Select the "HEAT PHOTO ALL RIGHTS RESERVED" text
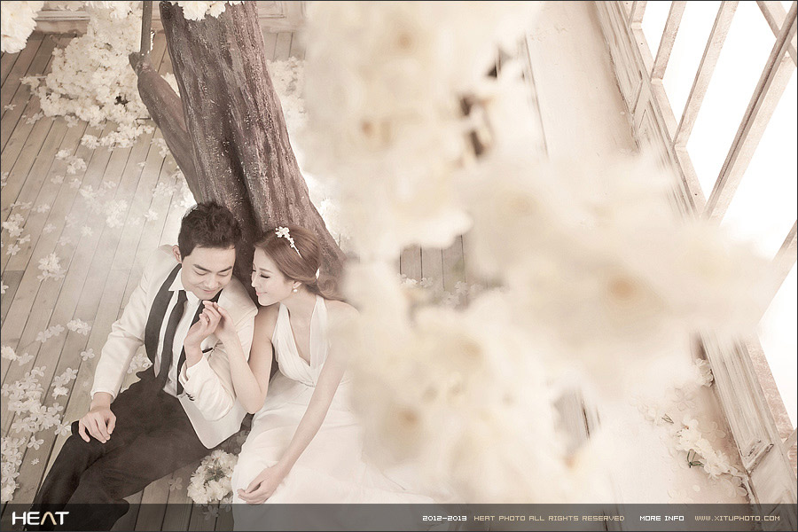Image resolution: width=798 pixels, height=532 pixels. point(549,518)
